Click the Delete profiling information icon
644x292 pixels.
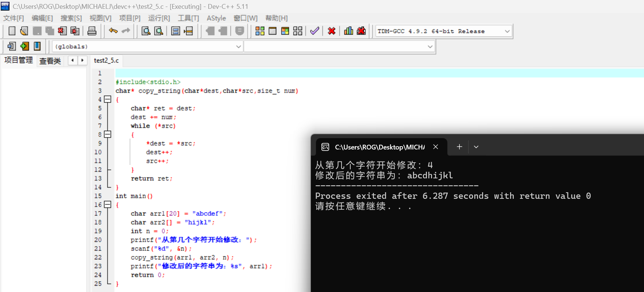[361, 31]
